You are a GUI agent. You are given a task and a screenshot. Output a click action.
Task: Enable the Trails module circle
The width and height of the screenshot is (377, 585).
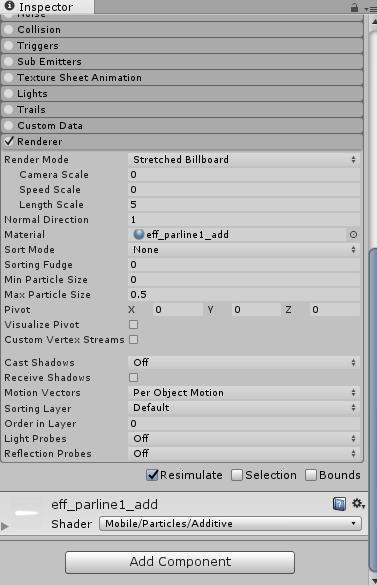(9, 110)
